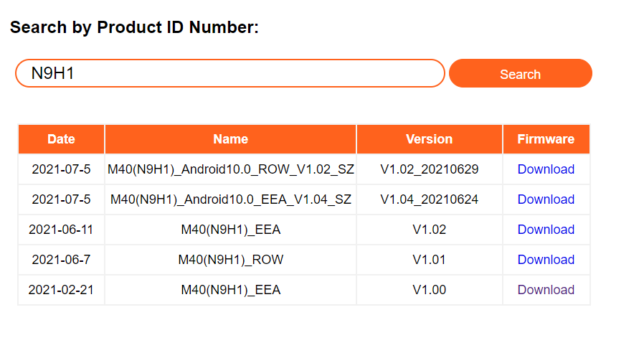Click the Search by Product ID Number heading
644x353 pixels.
point(134,27)
